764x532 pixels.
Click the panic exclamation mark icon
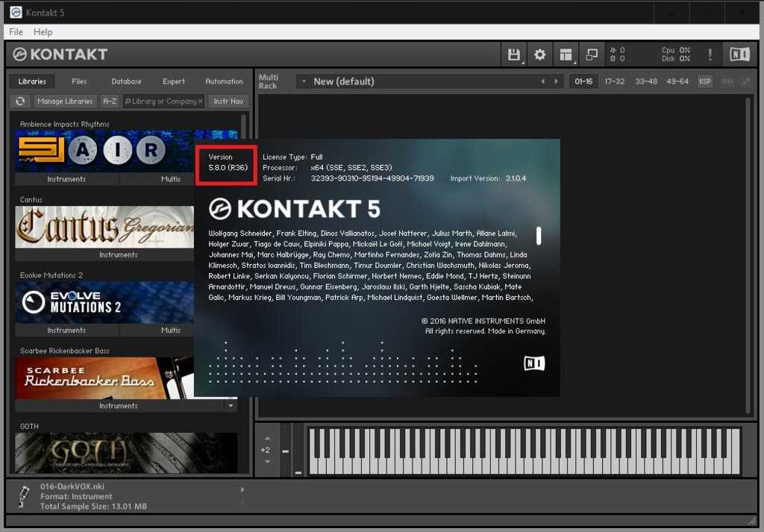click(x=710, y=54)
